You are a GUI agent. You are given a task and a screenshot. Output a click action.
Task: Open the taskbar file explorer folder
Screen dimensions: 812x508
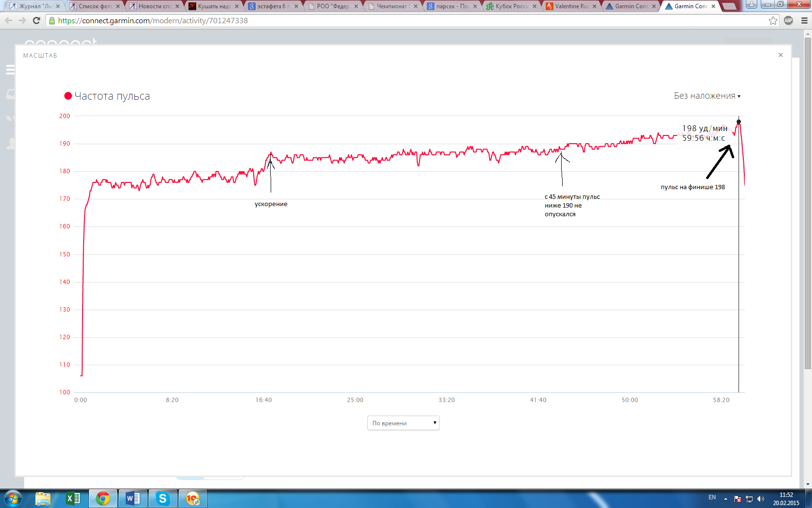[43, 498]
